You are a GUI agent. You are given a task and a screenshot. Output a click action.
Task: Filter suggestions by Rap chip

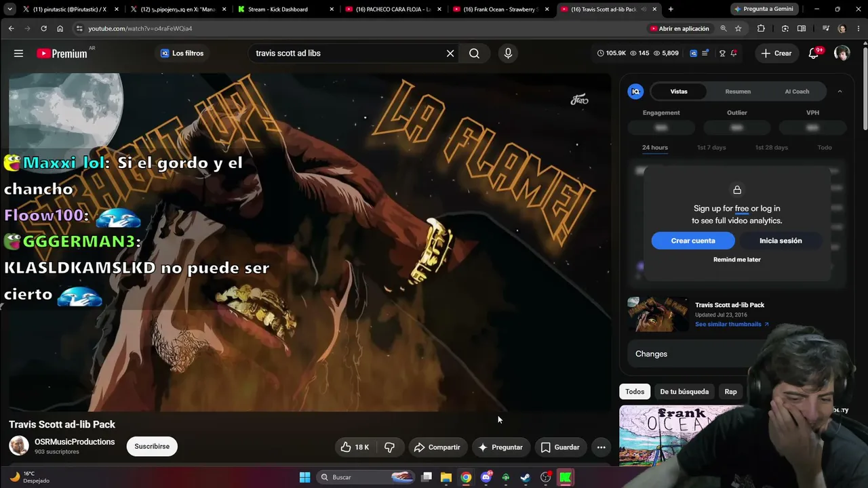(x=730, y=392)
